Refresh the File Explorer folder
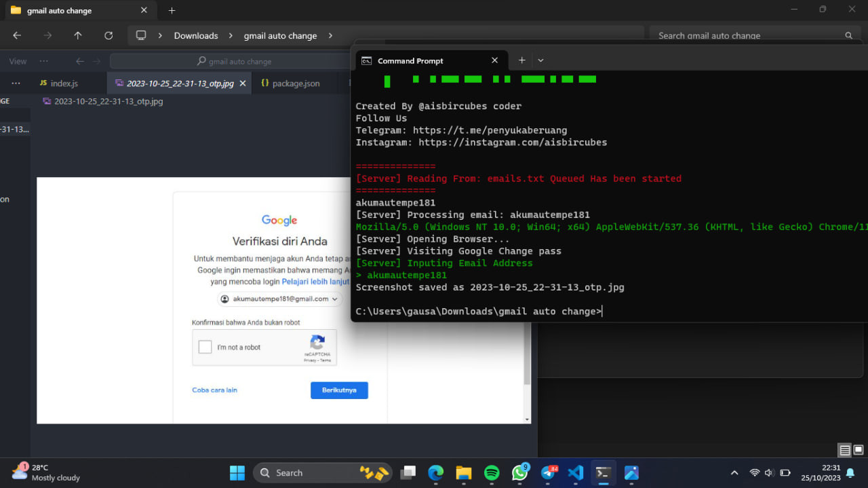The height and width of the screenshot is (488, 868). point(108,35)
